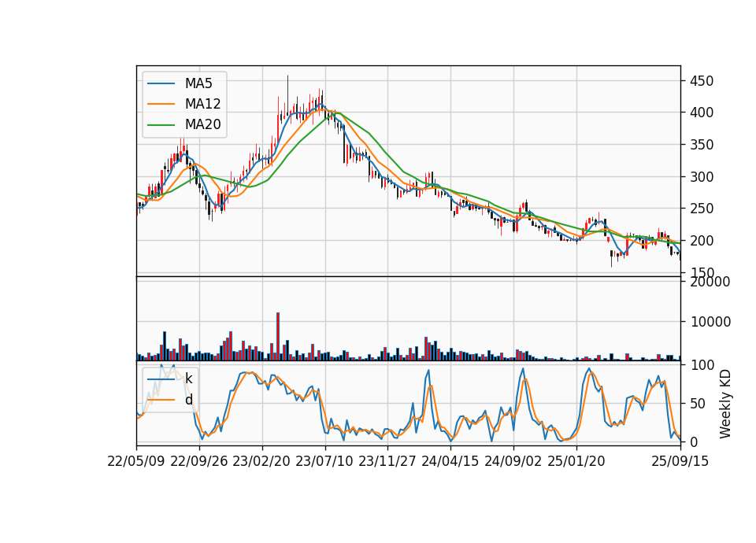The height and width of the screenshot is (543, 756).
Task: Click the d legend label
Action: pos(188,400)
